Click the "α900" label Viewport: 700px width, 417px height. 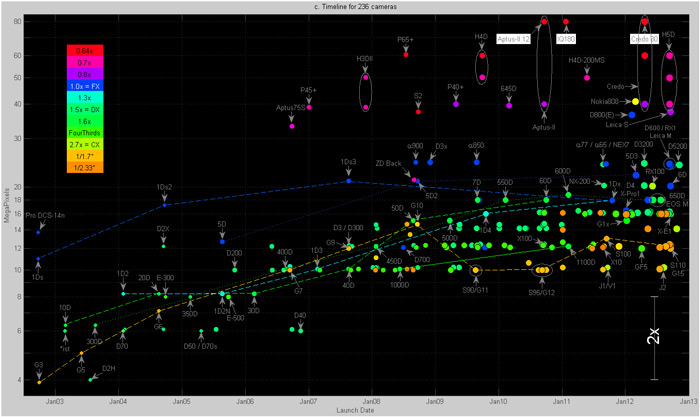415,146
